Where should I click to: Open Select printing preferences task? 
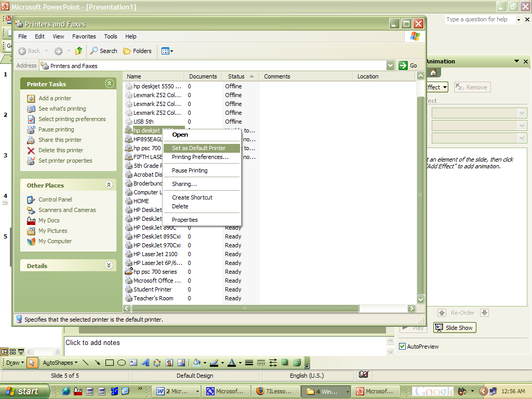(72, 119)
